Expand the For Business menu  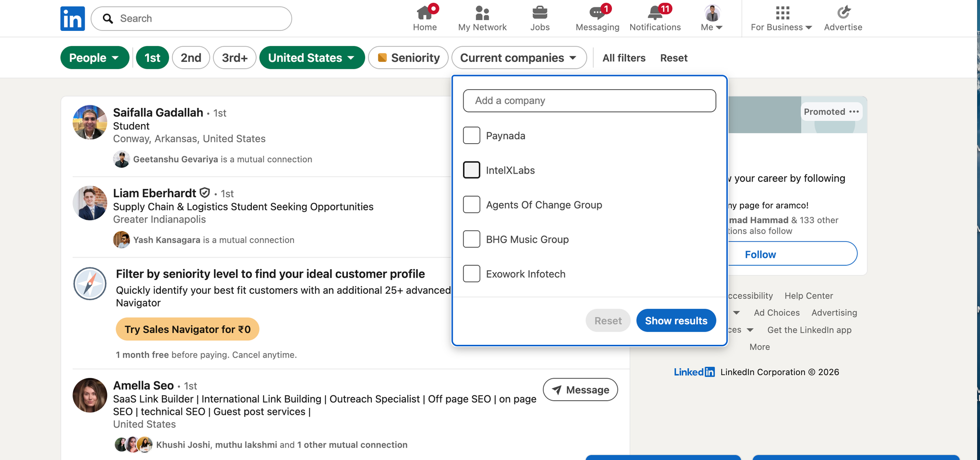[x=781, y=19]
